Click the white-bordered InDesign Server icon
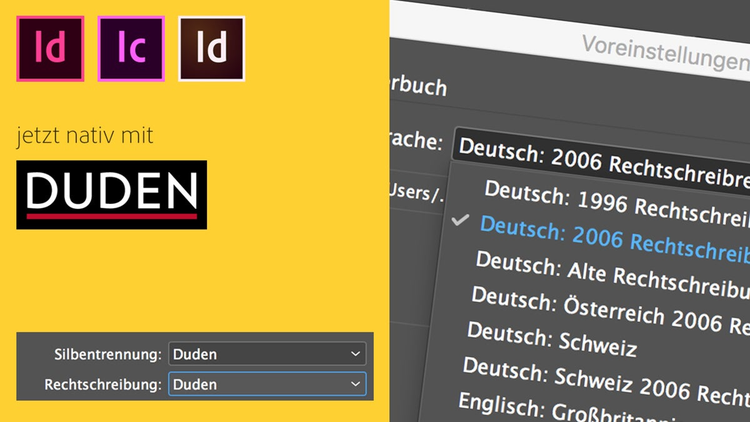Screen dimensions: 750x422 pos(211,49)
